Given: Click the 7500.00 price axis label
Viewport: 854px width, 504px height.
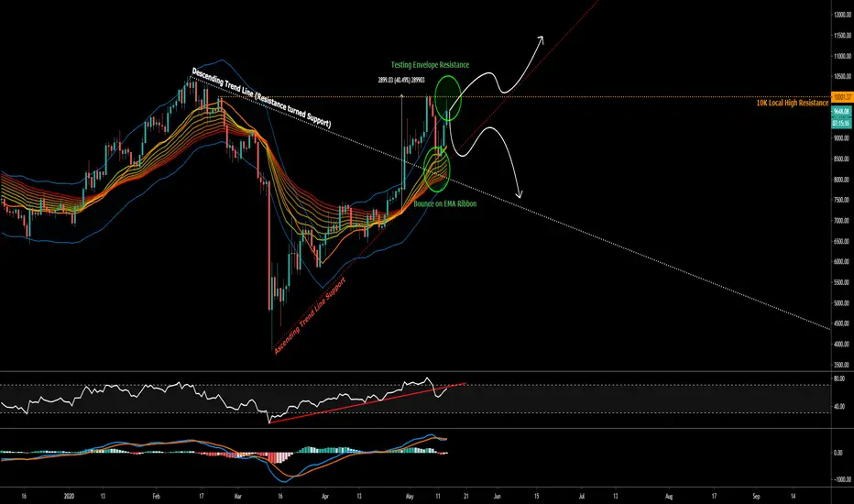Looking at the screenshot, I should pos(842,201).
